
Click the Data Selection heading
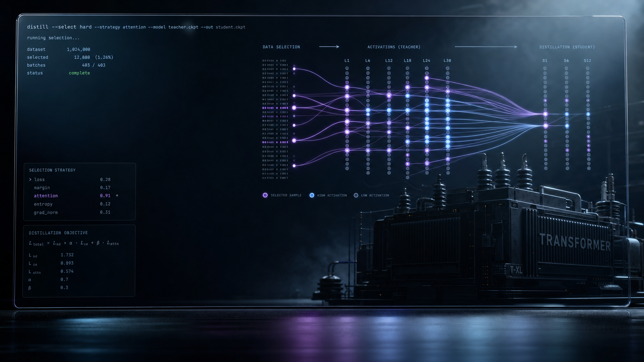281,47
